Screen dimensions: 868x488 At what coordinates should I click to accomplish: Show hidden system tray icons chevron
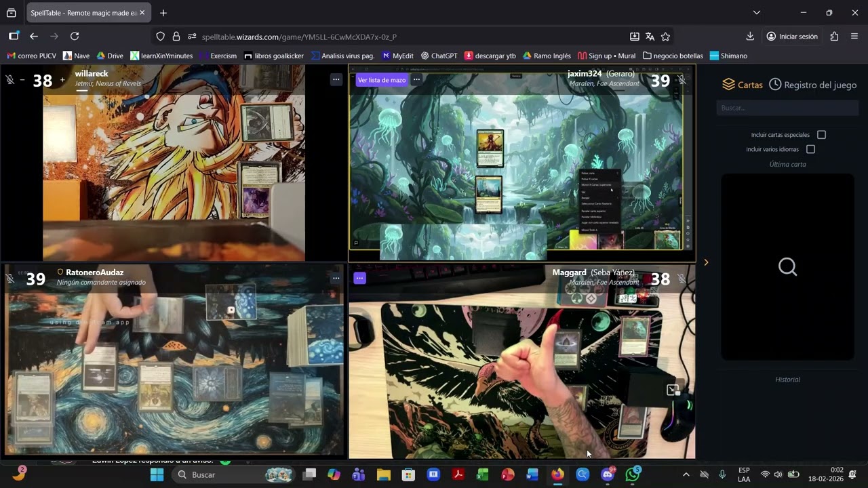[686, 474]
